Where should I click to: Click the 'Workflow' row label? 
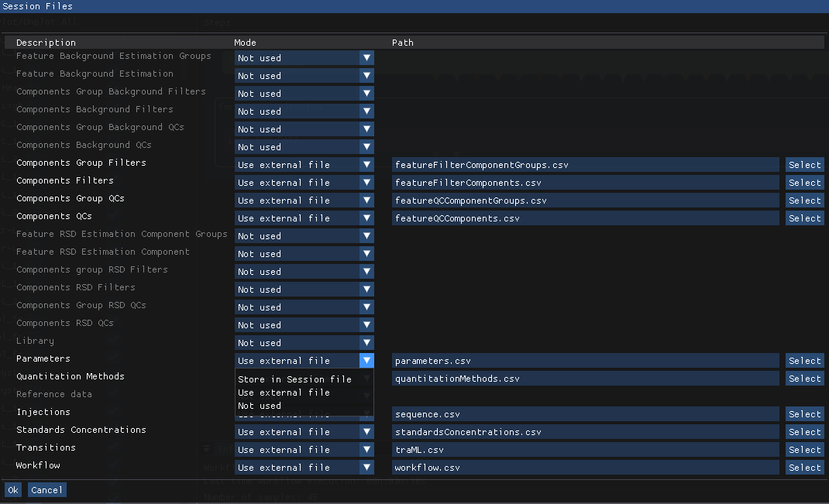click(38, 465)
